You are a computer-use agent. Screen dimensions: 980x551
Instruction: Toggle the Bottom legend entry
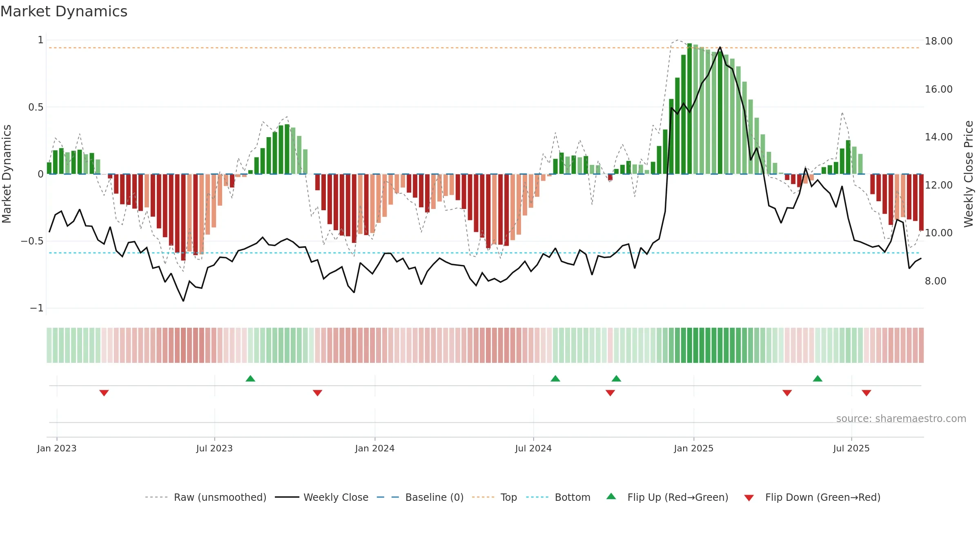[558, 497]
